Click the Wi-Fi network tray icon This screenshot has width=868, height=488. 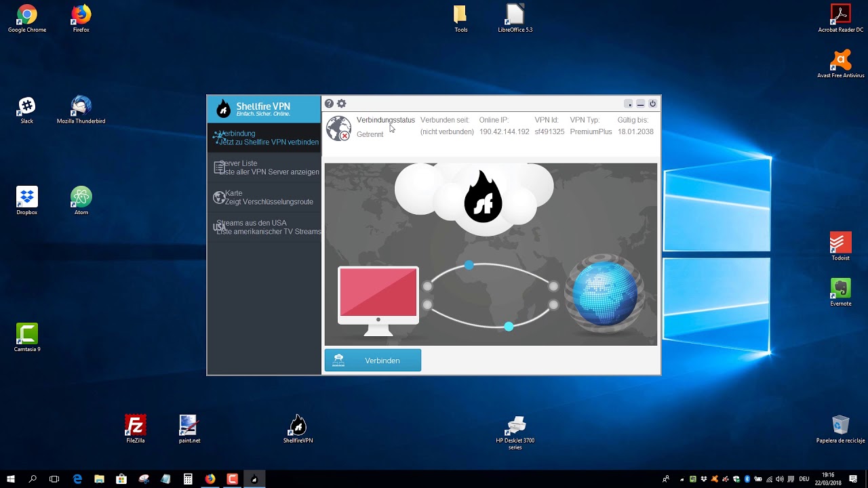[770, 479]
